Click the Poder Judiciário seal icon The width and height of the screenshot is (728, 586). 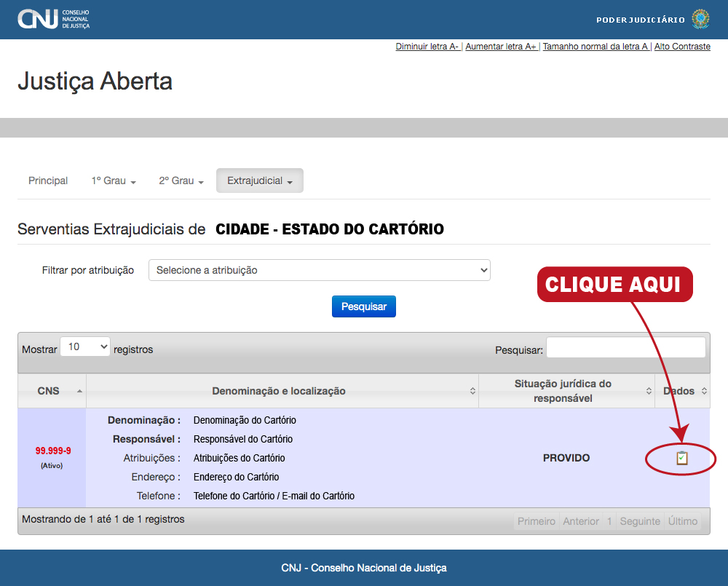point(700,19)
